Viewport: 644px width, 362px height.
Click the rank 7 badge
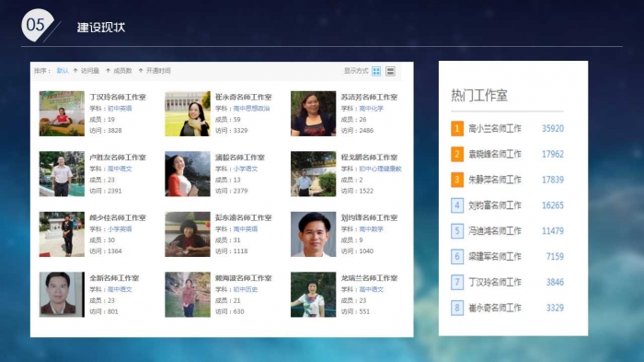pyautogui.click(x=457, y=282)
